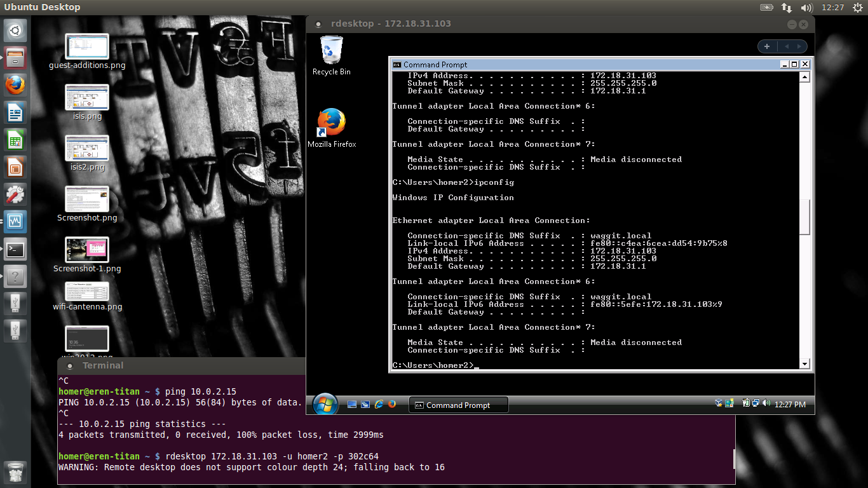Viewport: 868px width, 488px height.
Task: Open System Settings wrench launcher
Action: click(x=15, y=194)
